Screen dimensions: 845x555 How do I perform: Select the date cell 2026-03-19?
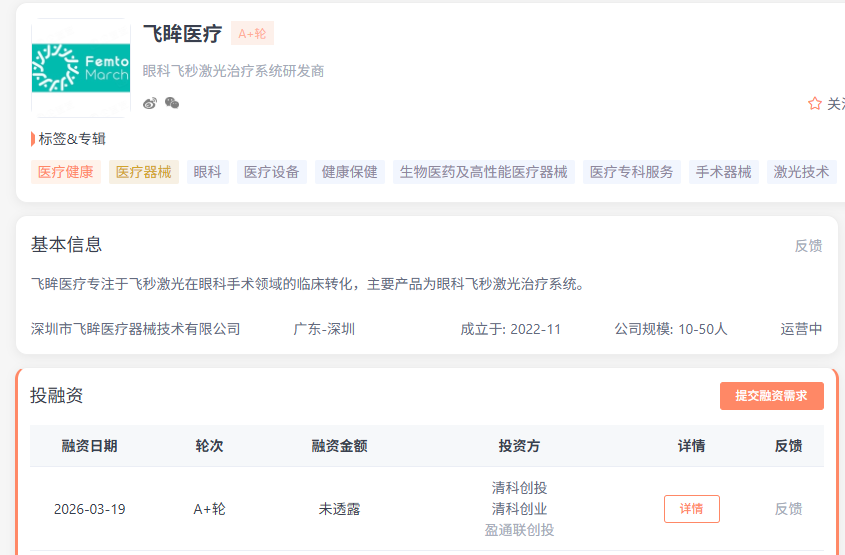(x=89, y=509)
